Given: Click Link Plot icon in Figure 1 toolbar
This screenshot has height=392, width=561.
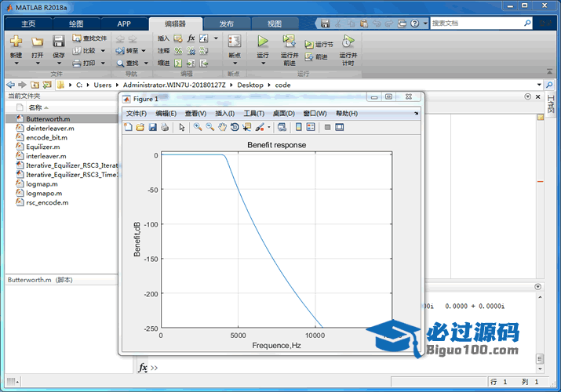Looking at the screenshot, I should point(282,127).
